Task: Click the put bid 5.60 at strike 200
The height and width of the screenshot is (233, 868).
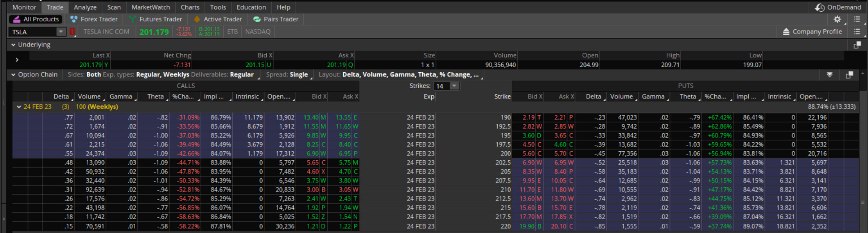Action: click(528, 154)
